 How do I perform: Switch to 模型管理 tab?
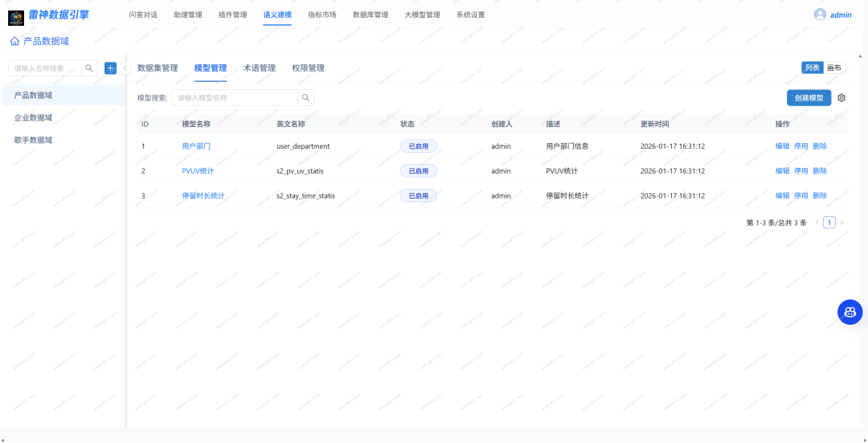tap(211, 68)
